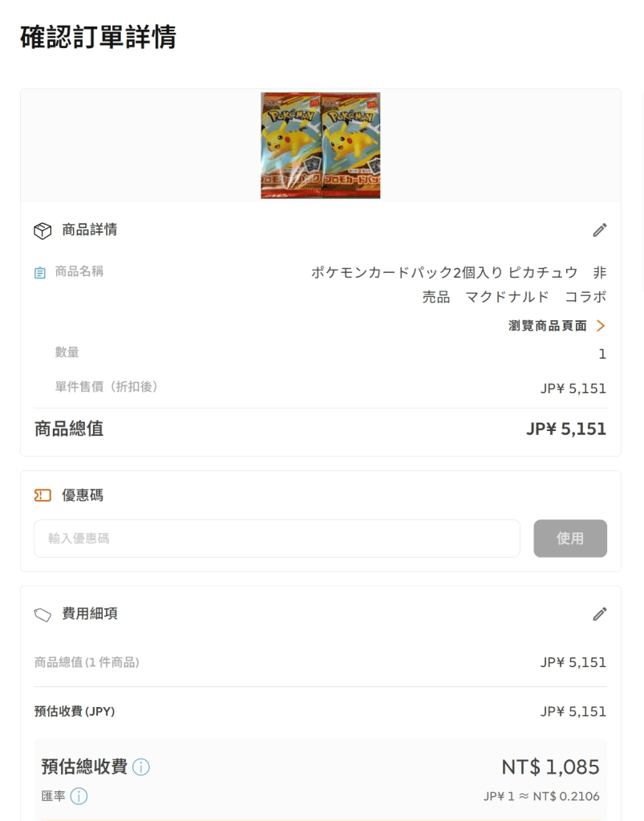Viewport: 644px width, 821px height.
Task: Select the Japanese product name text
Action: click(x=458, y=284)
